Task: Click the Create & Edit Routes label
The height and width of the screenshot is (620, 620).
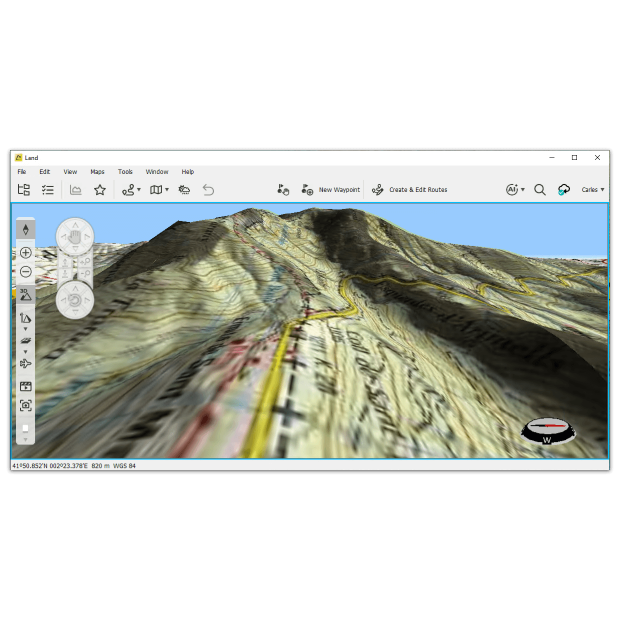Action: click(418, 190)
